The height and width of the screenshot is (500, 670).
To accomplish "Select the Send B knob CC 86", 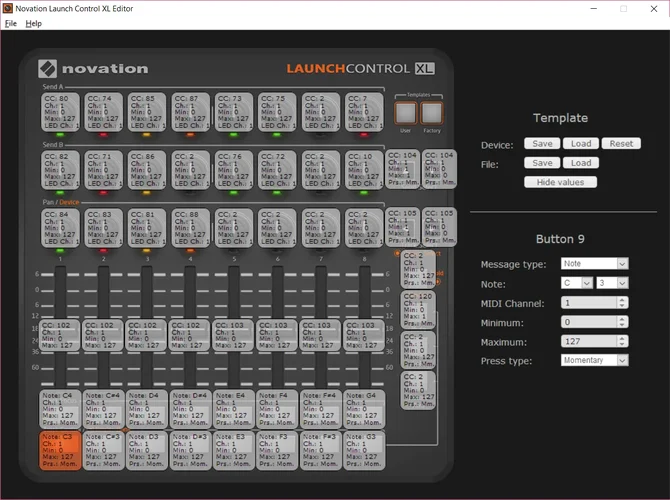I will tap(147, 170).
